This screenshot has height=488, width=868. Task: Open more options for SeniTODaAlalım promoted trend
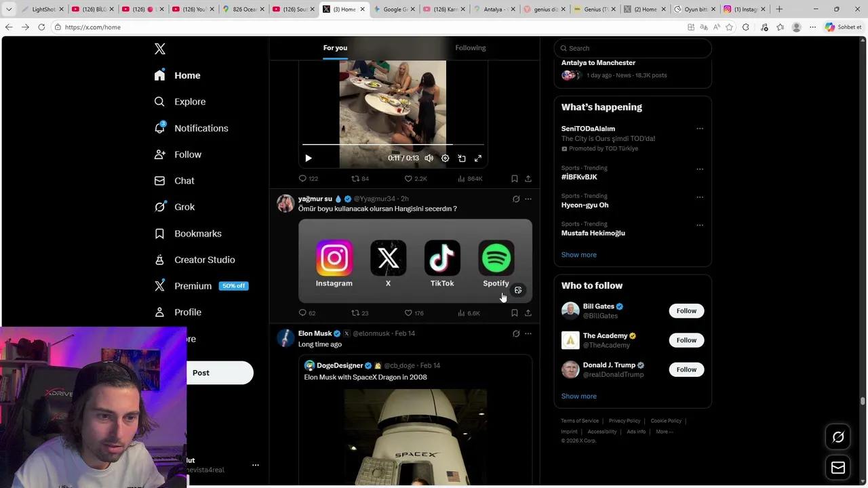click(x=700, y=129)
